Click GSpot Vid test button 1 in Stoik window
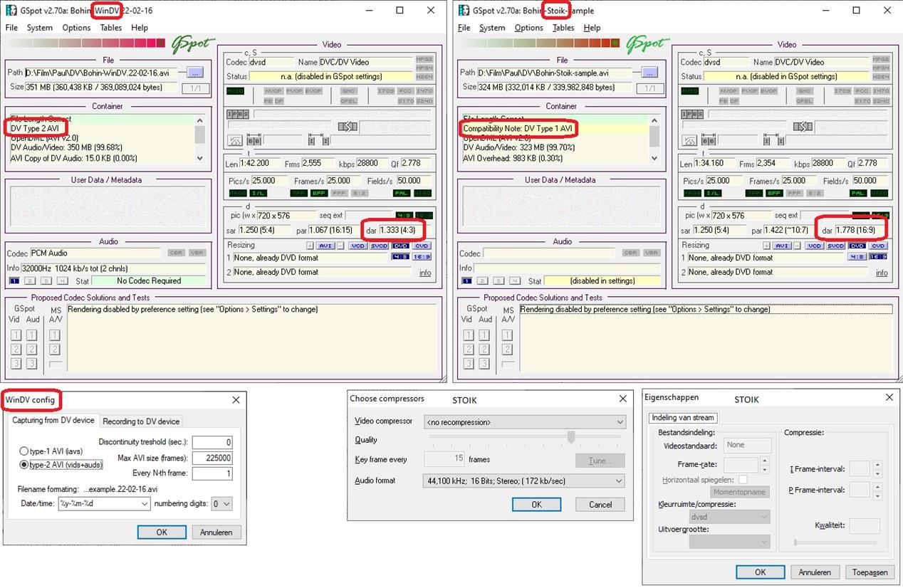 click(468, 335)
